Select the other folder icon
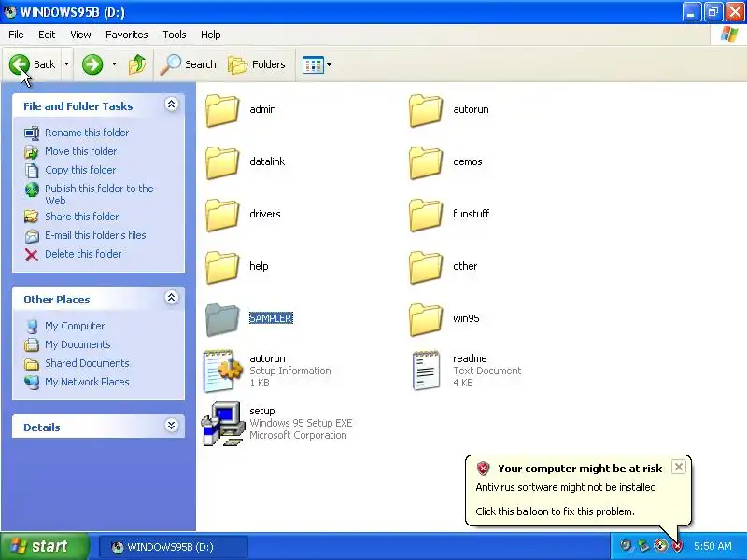The height and width of the screenshot is (560, 747). (426, 268)
